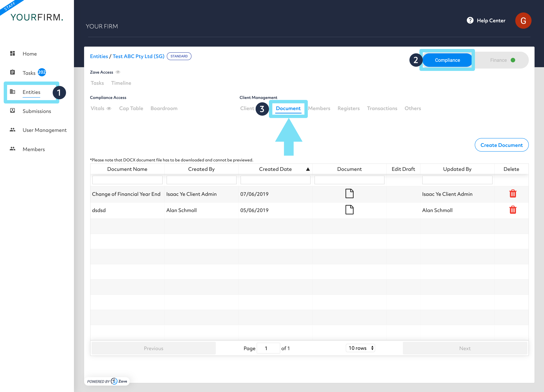Click the Created Date filter field
The height and width of the screenshot is (392, 544).
pos(275,180)
